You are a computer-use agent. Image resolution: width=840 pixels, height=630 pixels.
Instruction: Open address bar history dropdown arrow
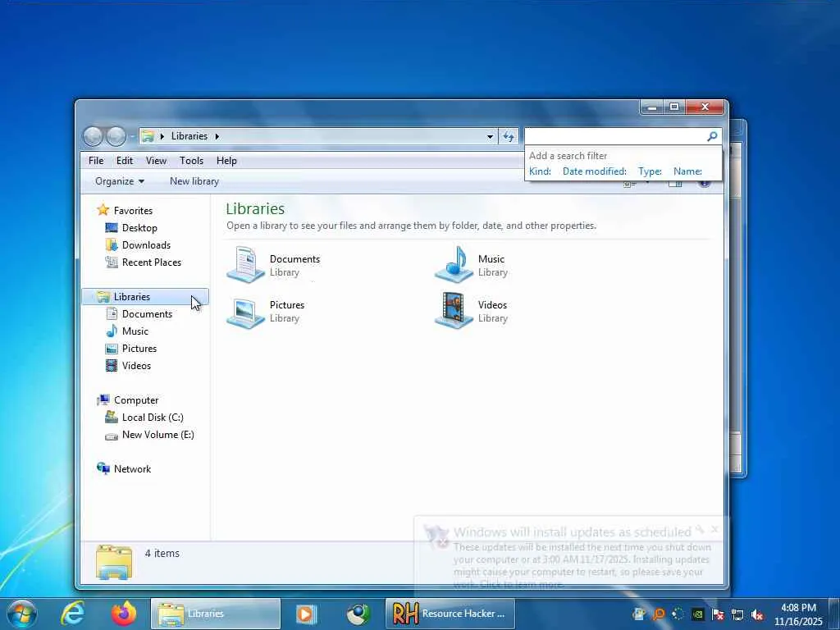[490, 137]
